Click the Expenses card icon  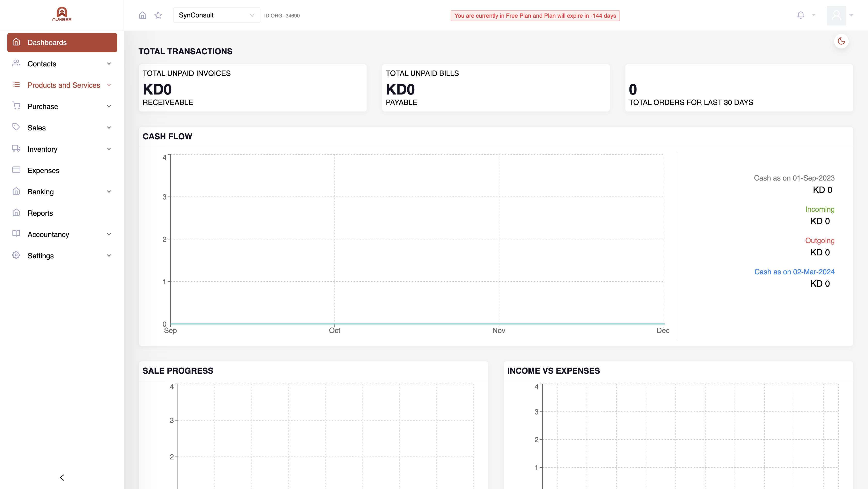coord(16,170)
